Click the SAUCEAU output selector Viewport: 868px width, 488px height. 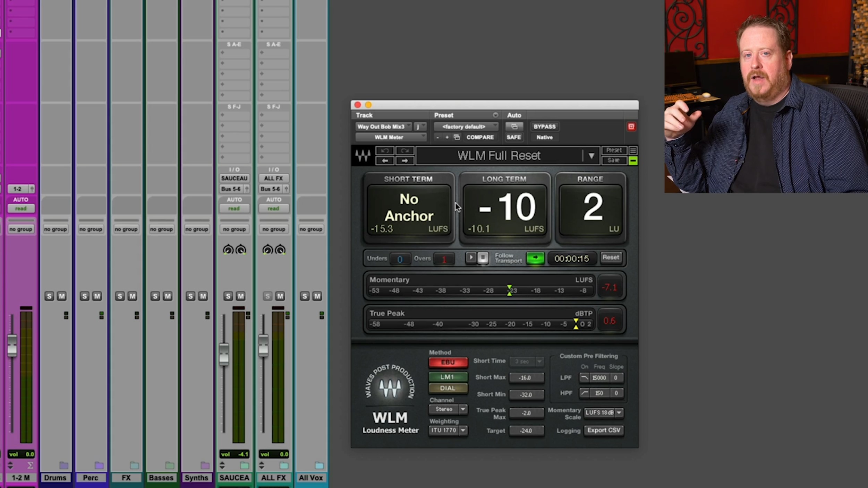tap(234, 178)
